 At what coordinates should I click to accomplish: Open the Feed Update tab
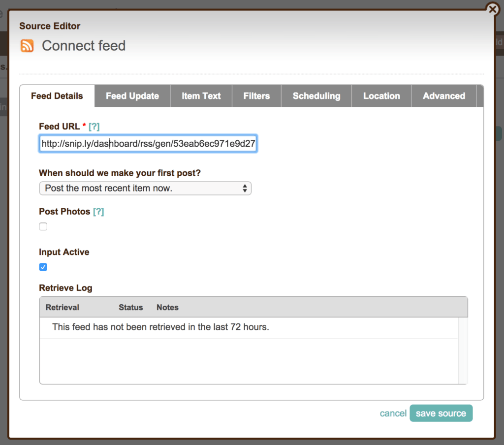pos(132,96)
